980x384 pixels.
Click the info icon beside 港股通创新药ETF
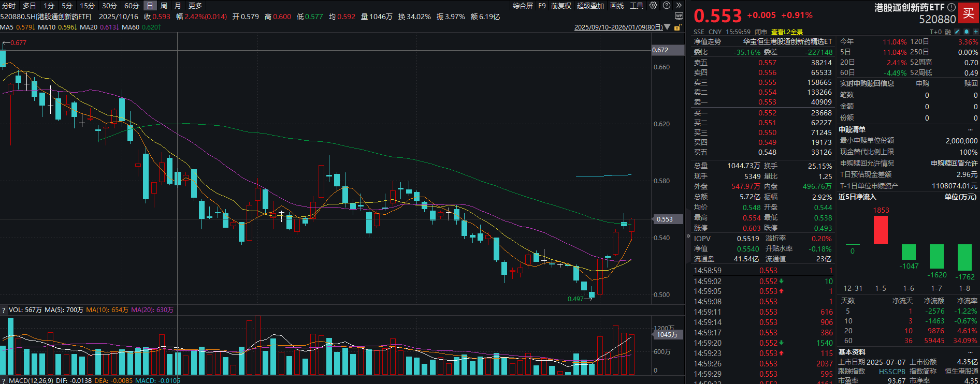click(952, 8)
